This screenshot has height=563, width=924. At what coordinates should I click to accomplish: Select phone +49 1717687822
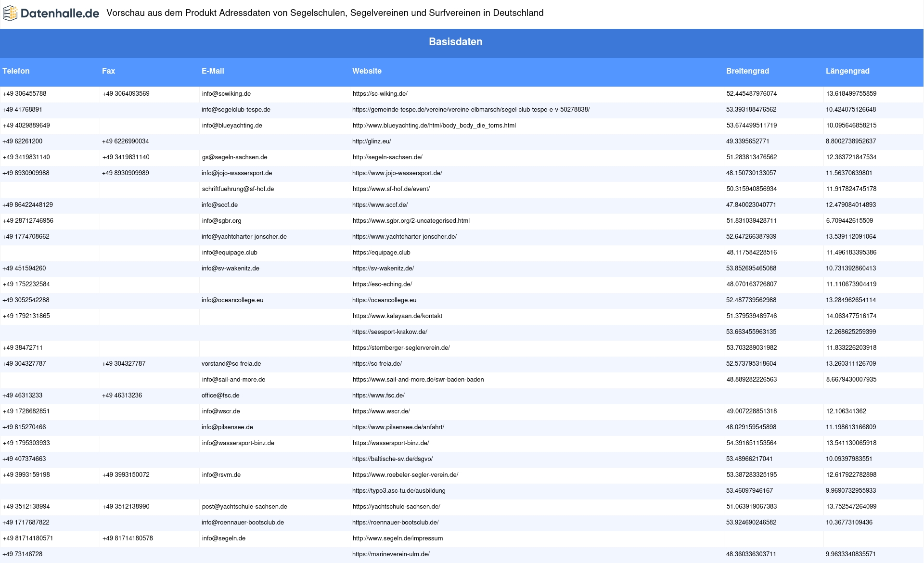coord(26,523)
